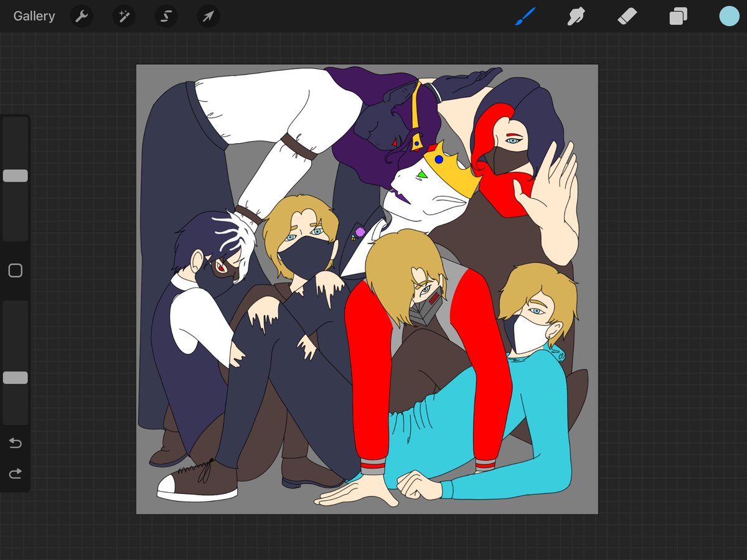Open the Gallery

[x=34, y=16]
